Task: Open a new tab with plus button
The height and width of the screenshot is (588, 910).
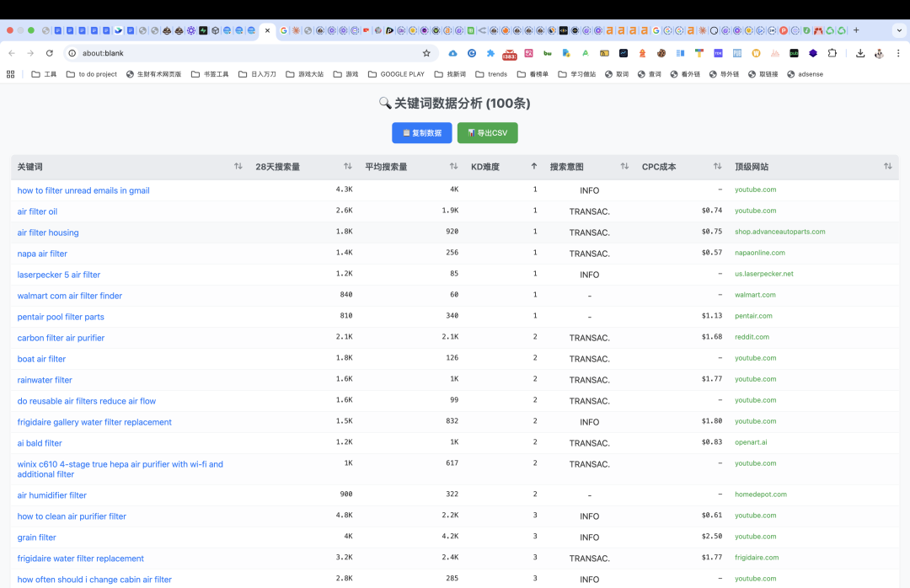Action: pos(856,30)
